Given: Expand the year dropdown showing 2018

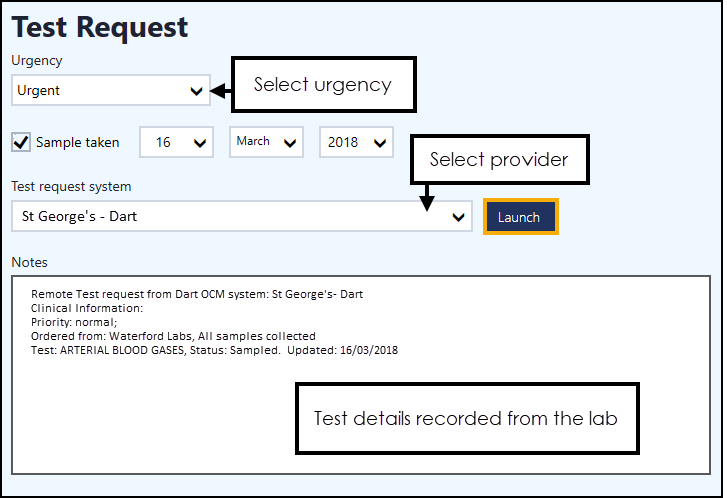Looking at the screenshot, I should [x=356, y=142].
